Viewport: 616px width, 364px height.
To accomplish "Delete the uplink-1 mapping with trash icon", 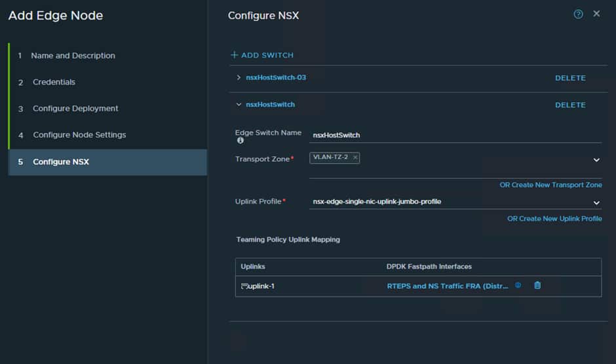I will pos(537,285).
